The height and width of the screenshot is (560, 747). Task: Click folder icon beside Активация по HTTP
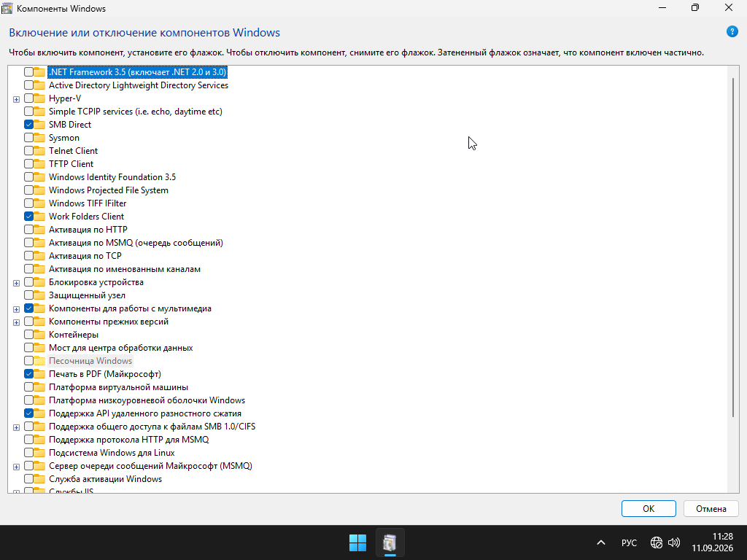pos(39,230)
